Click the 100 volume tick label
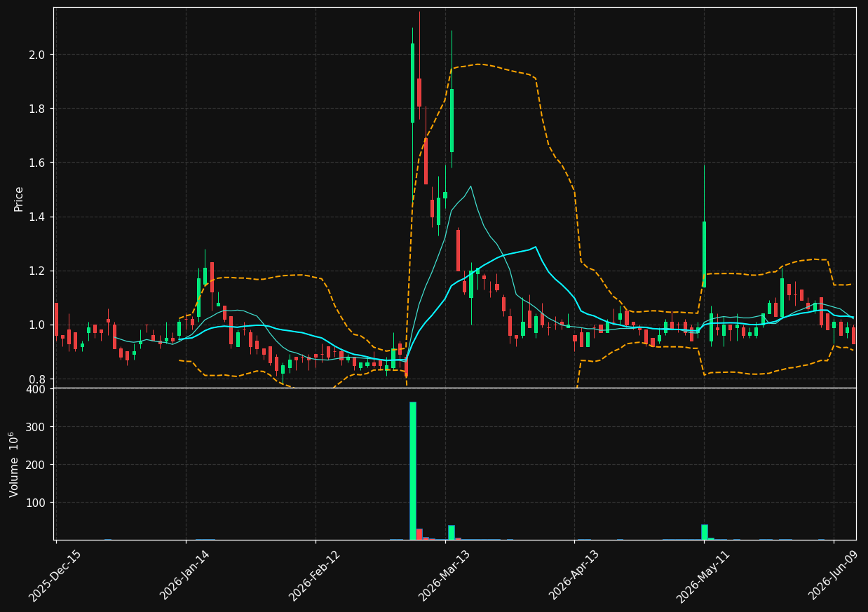 coord(35,503)
